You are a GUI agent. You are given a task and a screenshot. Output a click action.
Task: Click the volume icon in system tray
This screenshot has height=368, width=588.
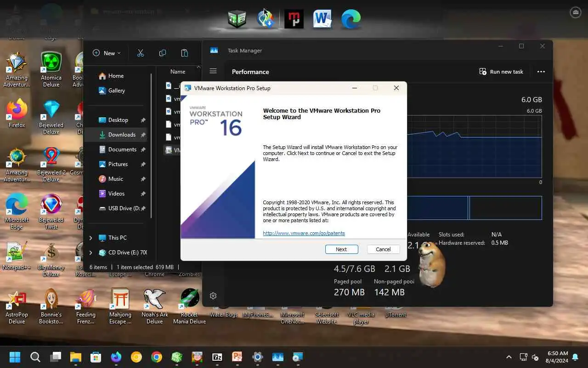pyautogui.click(x=535, y=357)
